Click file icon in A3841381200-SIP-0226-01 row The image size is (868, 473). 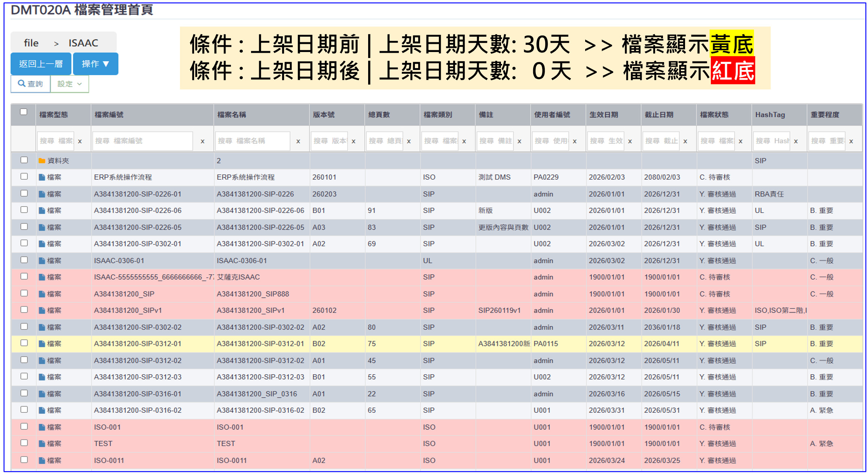(42, 194)
